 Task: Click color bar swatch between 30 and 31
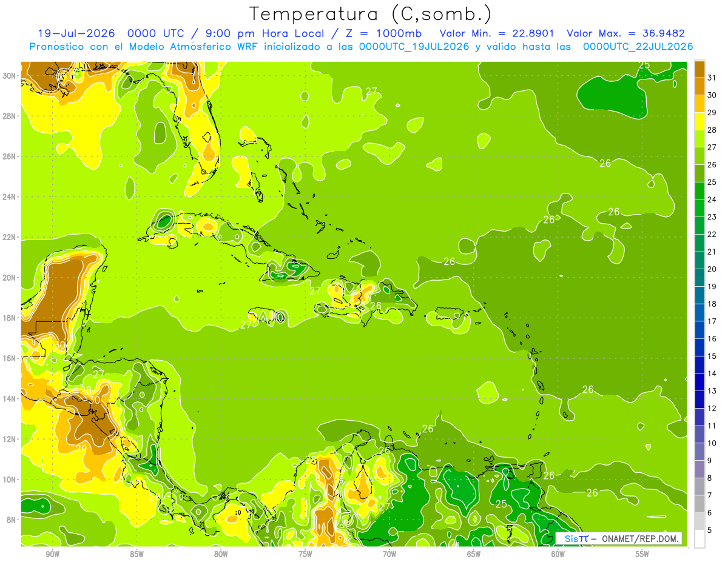[699, 85]
